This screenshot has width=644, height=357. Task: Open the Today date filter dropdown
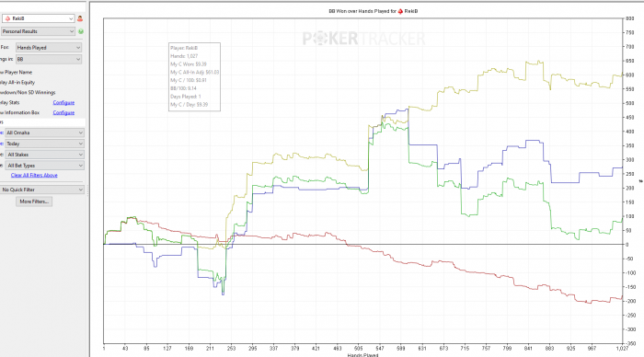tap(44, 144)
